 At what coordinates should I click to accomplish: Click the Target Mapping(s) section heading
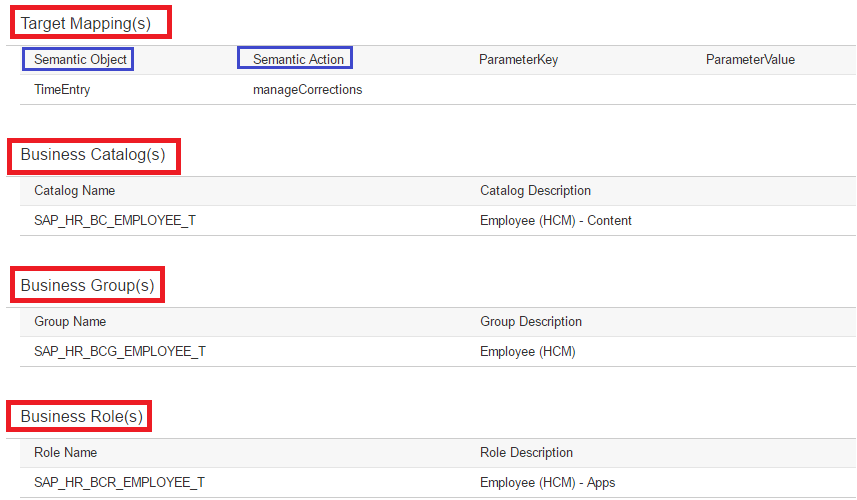(86, 23)
